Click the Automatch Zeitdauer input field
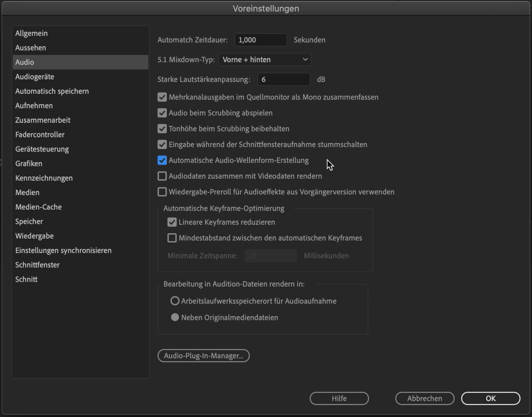532x417 pixels. [x=260, y=40]
